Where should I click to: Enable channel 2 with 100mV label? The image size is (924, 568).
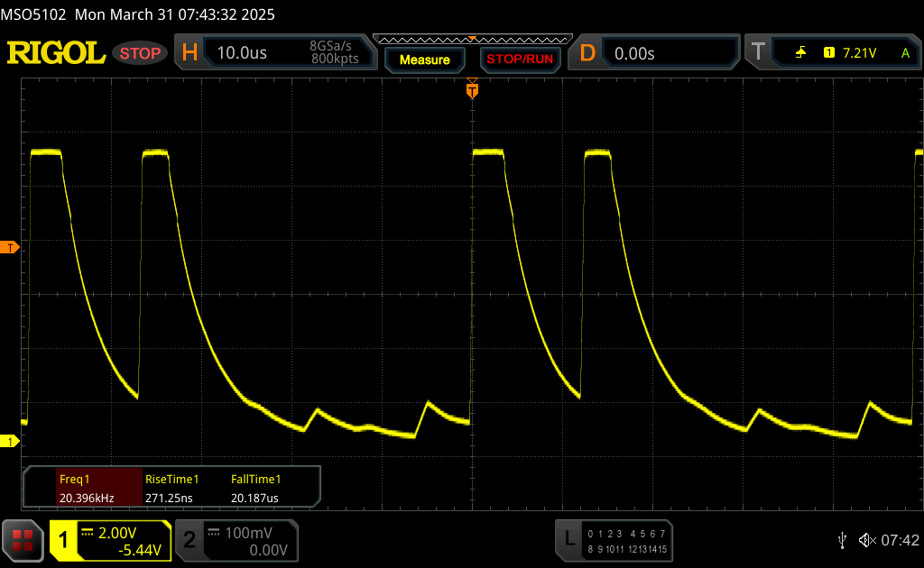(235, 540)
